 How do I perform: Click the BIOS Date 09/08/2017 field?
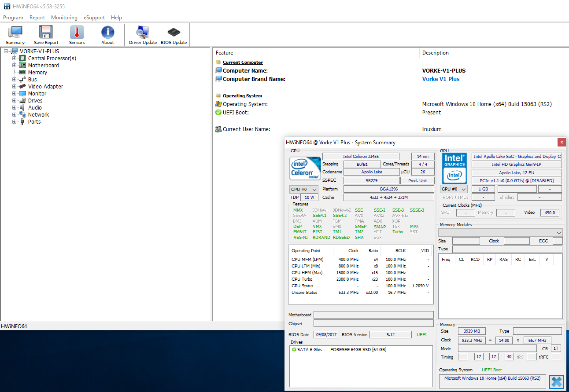click(x=326, y=334)
